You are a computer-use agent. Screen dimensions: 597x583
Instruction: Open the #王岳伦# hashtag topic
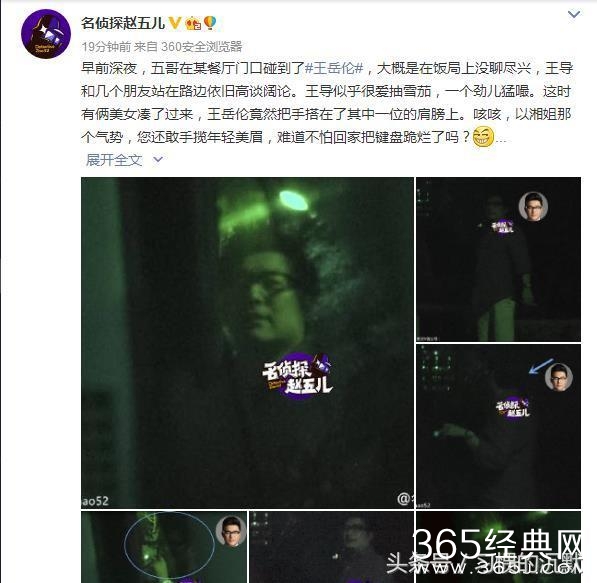[334, 69]
